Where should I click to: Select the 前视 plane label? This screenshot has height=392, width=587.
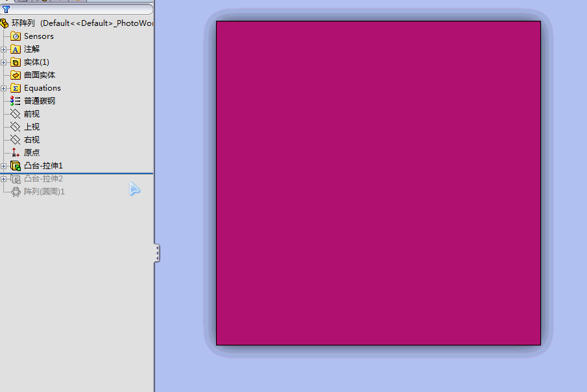pyautogui.click(x=32, y=113)
